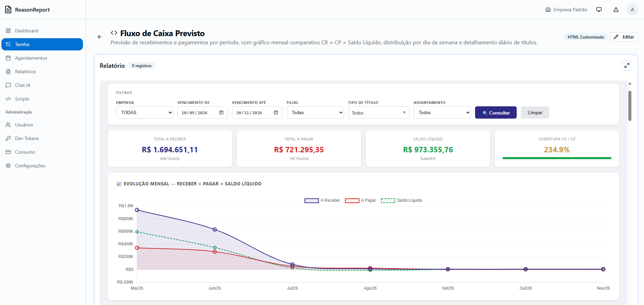Open the Empresa dropdown set to TODAS
This screenshot has height=305, width=644.
pyautogui.click(x=145, y=112)
